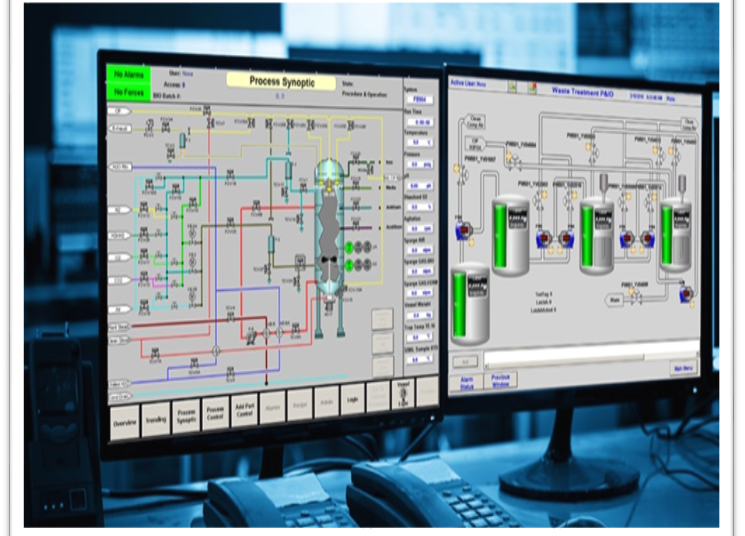This screenshot has height=536, width=745.
Task: Open Alarm Status on Waste Treatment screen
Action: click(x=467, y=383)
